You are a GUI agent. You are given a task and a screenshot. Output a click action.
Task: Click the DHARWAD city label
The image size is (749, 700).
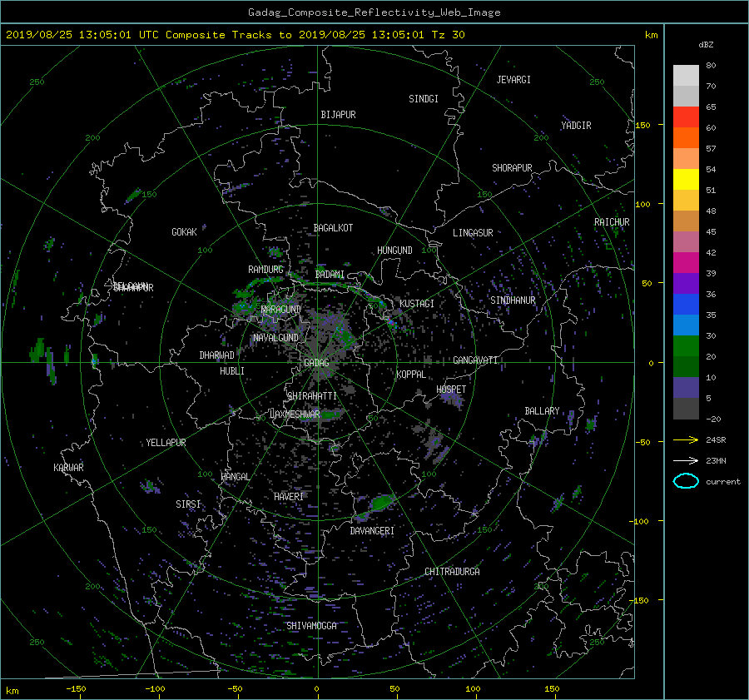point(217,355)
